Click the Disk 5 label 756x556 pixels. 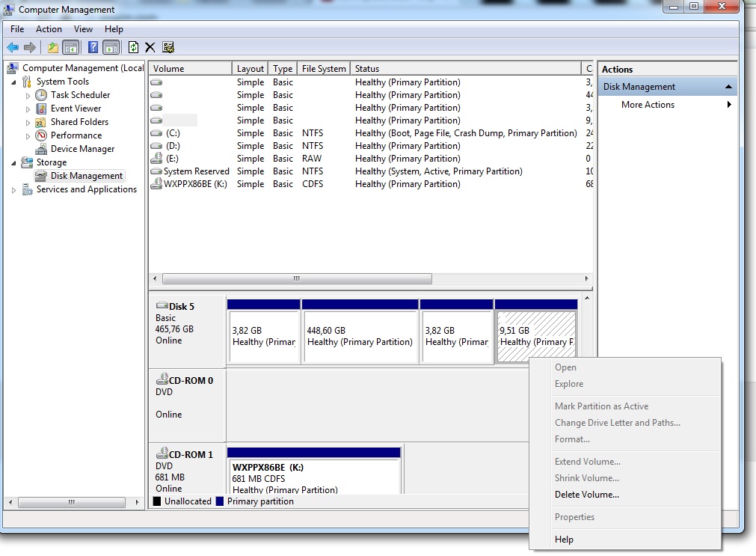(181, 307)
